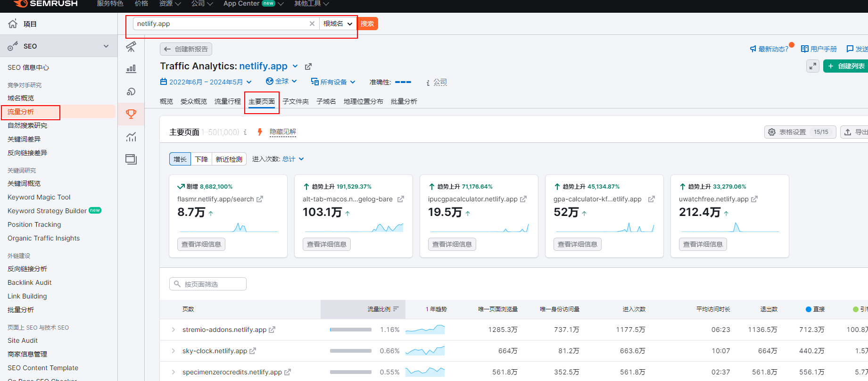Switch to the 子文件夹 tab
868x381 pixels.
point(296,101)
